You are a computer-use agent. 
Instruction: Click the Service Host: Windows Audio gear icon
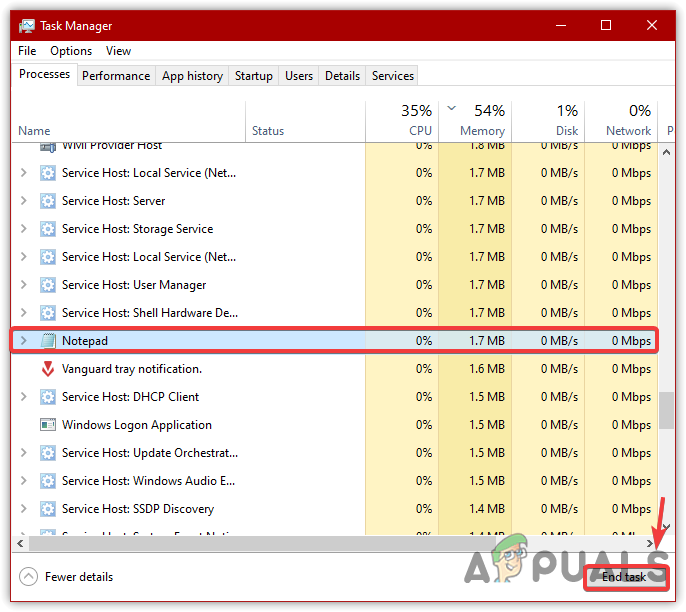pos(48,481)
